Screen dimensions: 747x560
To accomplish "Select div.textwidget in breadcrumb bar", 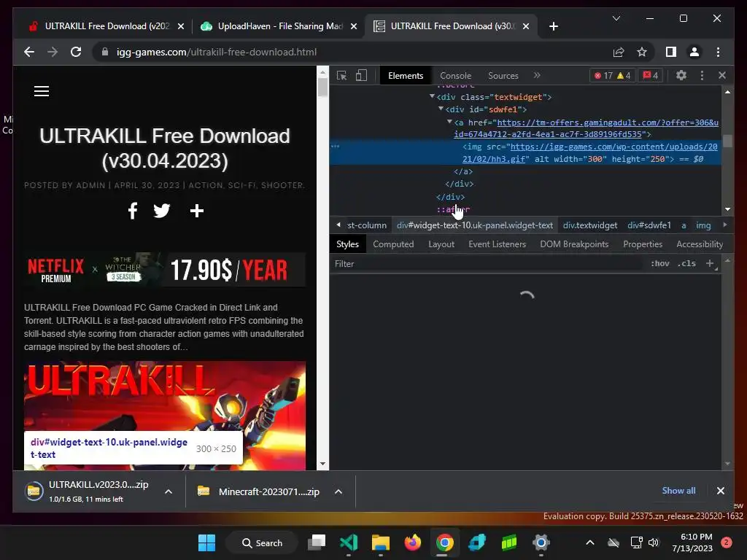I will tap(589, 225).
